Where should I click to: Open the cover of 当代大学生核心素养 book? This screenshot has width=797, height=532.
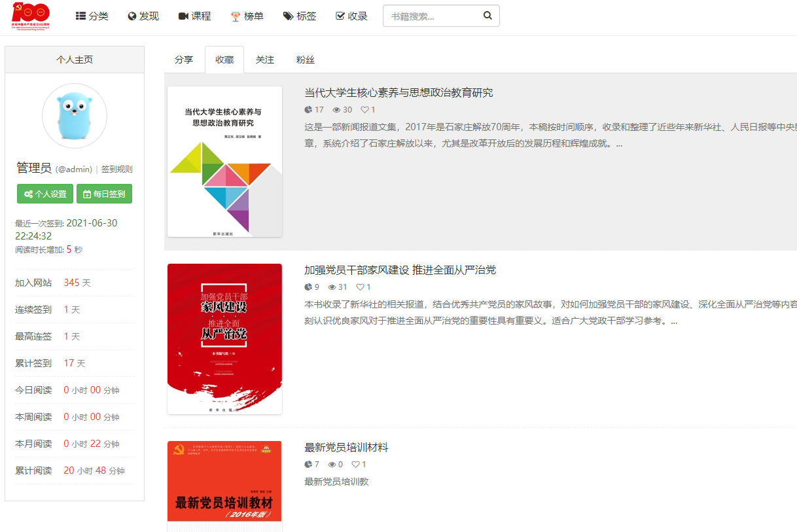[224, 162]
